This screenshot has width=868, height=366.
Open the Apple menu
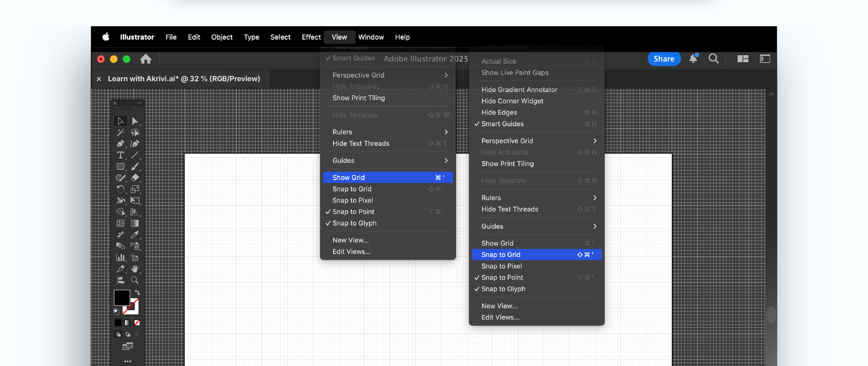[x=106, y=37]
